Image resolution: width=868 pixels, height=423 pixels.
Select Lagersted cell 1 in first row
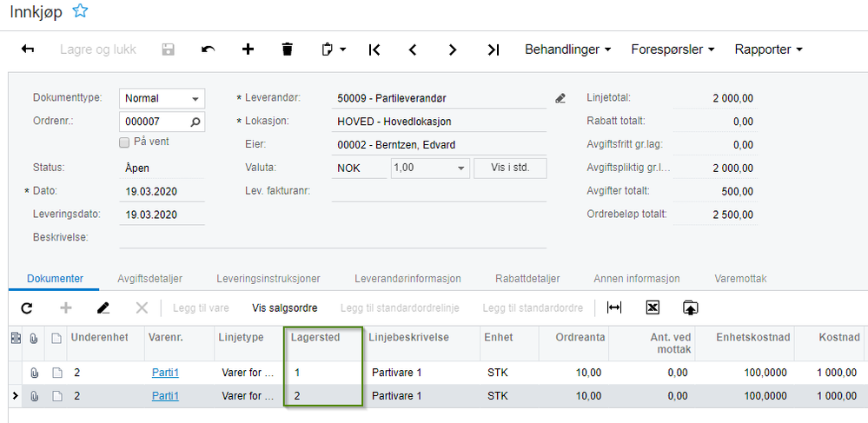[324, 373]
